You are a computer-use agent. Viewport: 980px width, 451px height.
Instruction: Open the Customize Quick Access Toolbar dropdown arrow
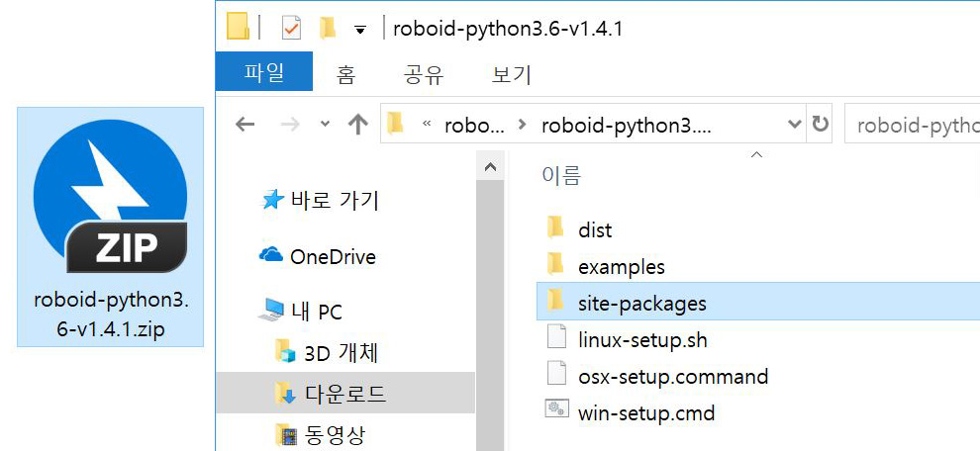[360, 30]
